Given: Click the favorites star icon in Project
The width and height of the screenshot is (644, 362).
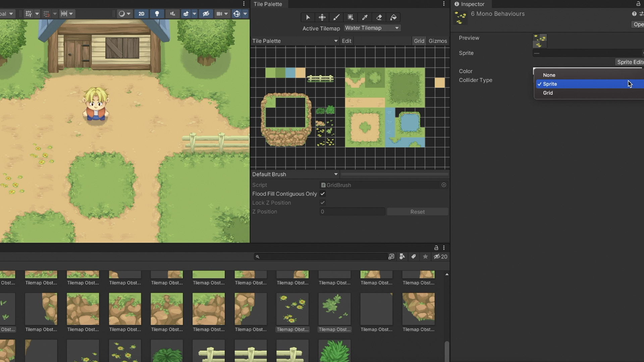Looking at the screenshot, I should [425, 257].
